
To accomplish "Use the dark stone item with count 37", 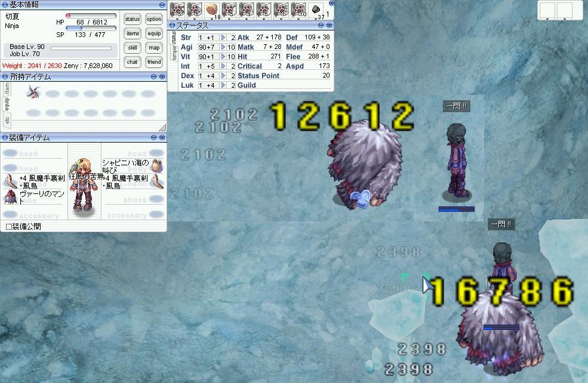I will pos(316,10).
